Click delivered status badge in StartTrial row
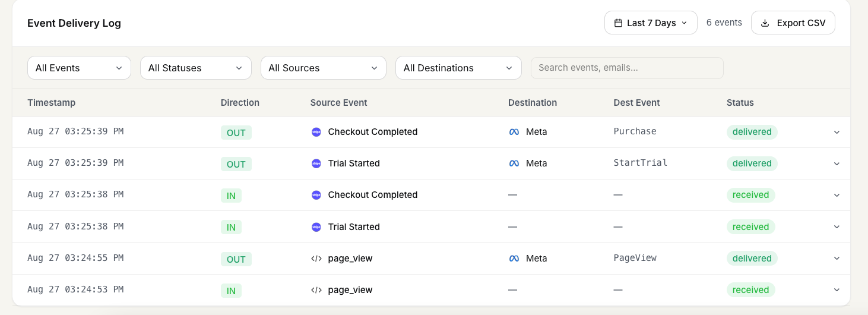 [752, 163]
